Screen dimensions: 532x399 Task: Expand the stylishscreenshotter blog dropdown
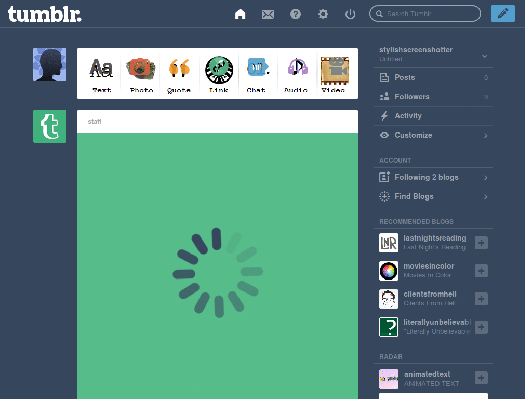coord(485,56)
